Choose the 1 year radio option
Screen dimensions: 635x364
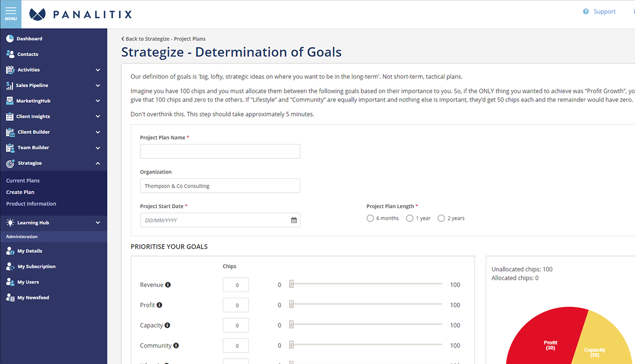point(410,219)
